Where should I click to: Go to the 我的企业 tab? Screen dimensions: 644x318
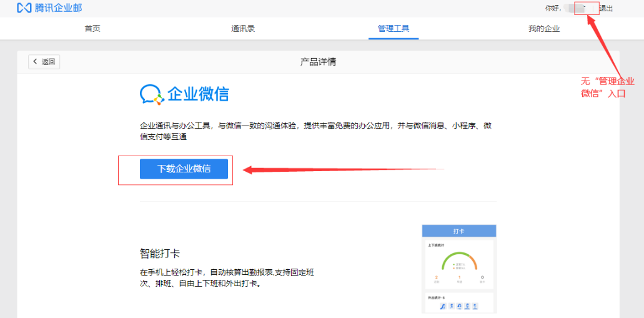click(544, 29)
